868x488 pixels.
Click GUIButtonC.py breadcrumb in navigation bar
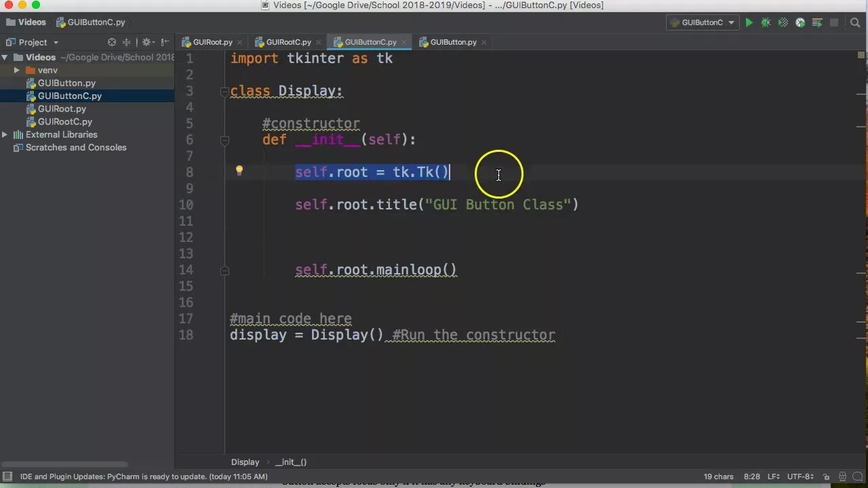91,22
